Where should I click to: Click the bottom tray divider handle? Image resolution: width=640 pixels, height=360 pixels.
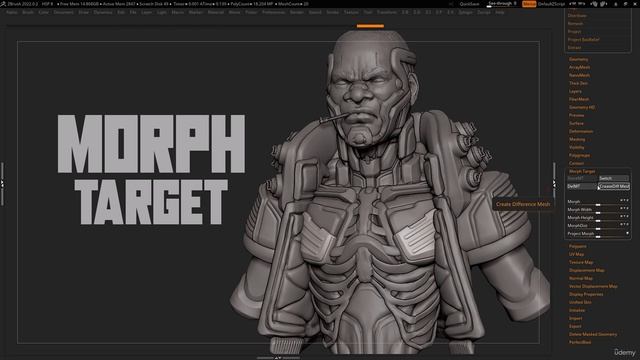[278, 358]
